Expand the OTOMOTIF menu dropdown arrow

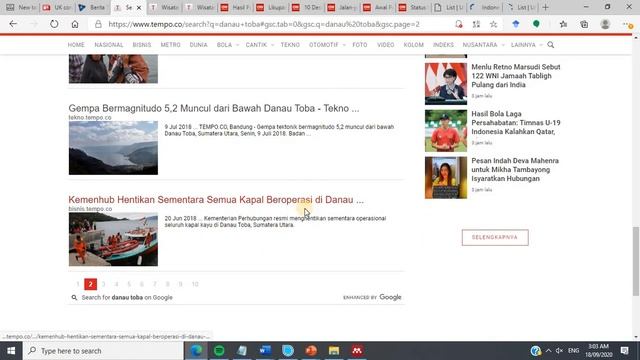pos(344,45)
